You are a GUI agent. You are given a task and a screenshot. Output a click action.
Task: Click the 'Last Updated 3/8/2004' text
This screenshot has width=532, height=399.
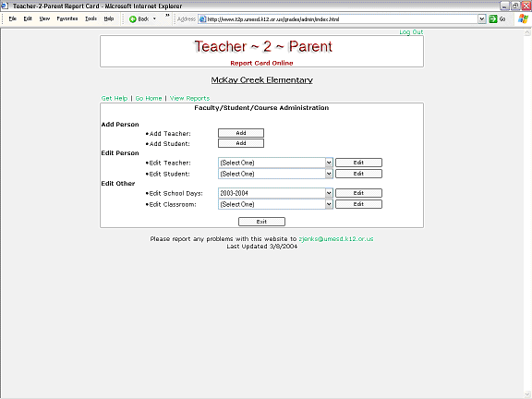(262, 247)
